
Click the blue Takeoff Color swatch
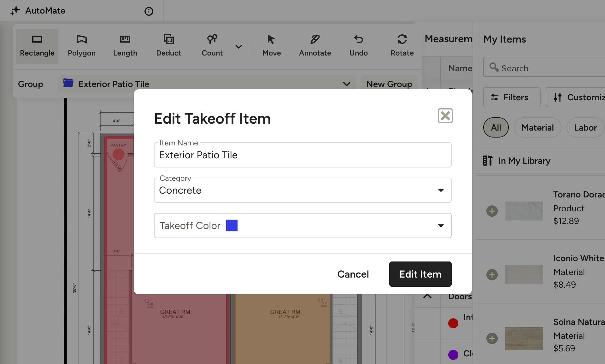232,226
